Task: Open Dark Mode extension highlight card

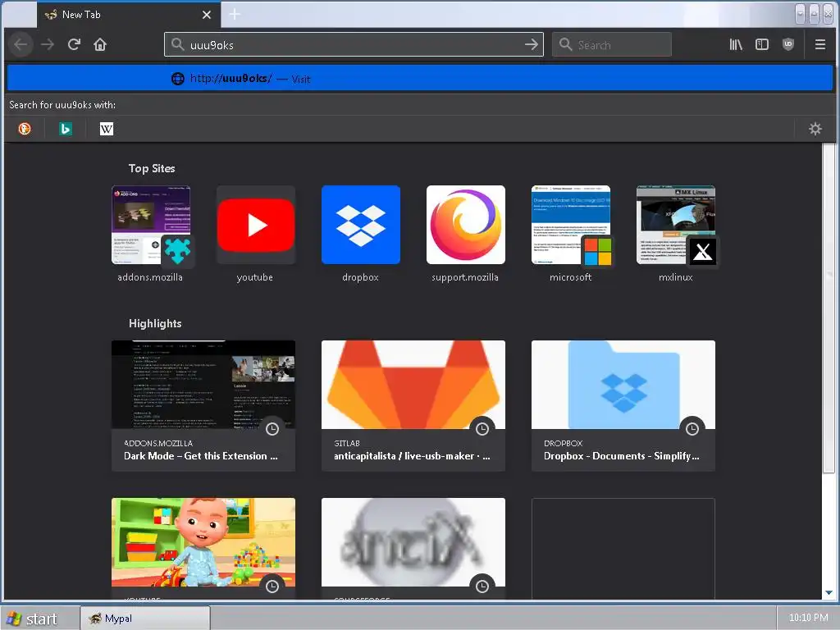Action: [x=203, y=405]
